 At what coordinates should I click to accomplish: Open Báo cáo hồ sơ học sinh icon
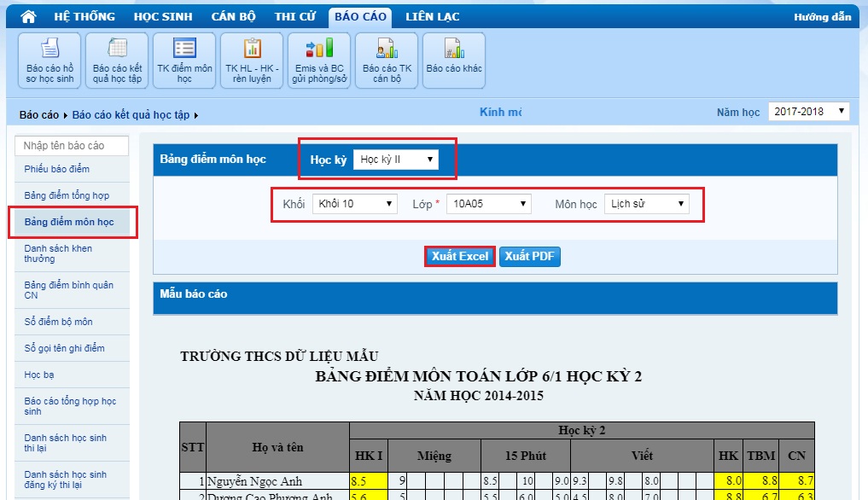pos(50,61)
